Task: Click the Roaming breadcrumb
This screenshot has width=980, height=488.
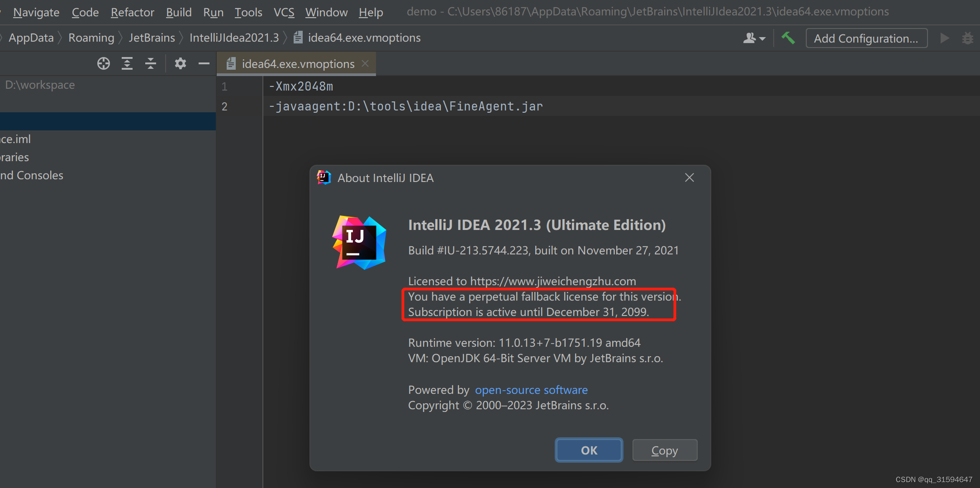Action: coord(91,38)
